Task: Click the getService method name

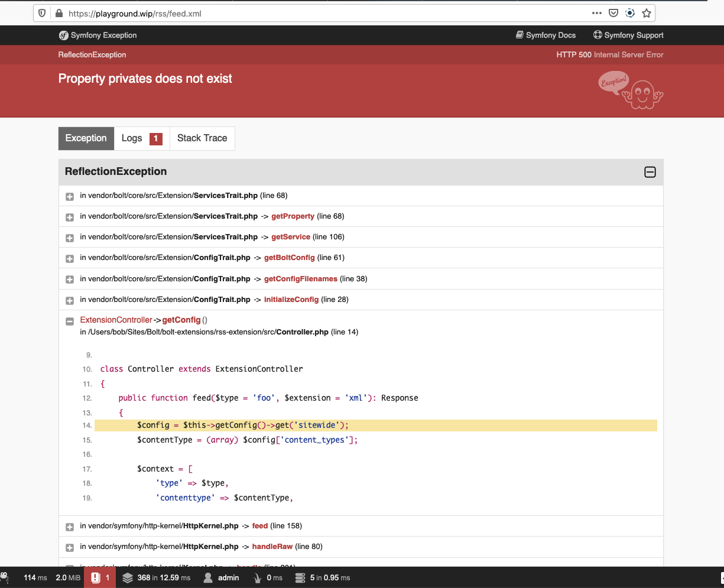Action: pyautogui.click(x=291, y=237)
